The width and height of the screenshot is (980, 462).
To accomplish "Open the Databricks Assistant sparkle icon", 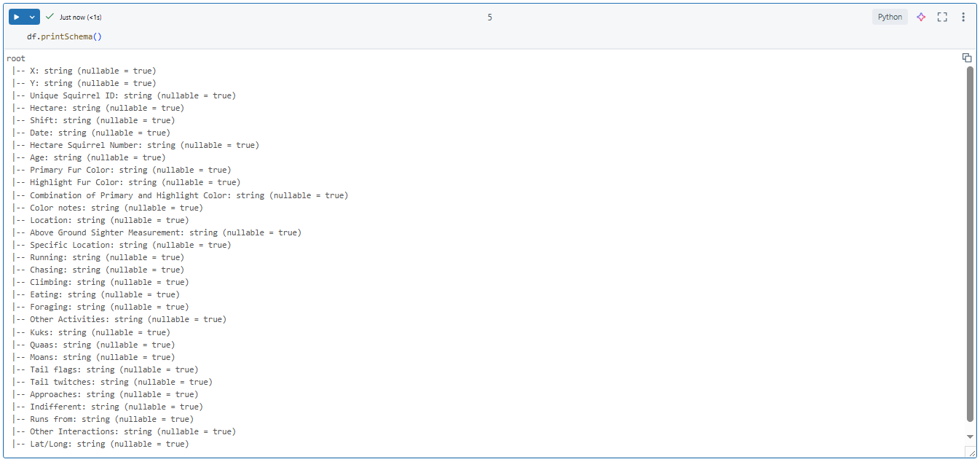I will pos(921,16).
